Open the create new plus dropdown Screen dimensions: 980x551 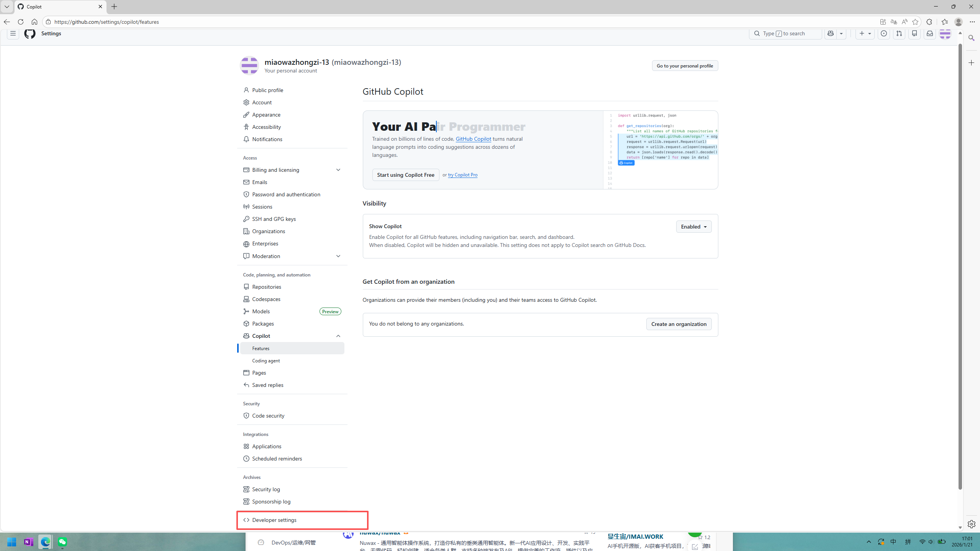pyautogui.click(x=865, y=34)
